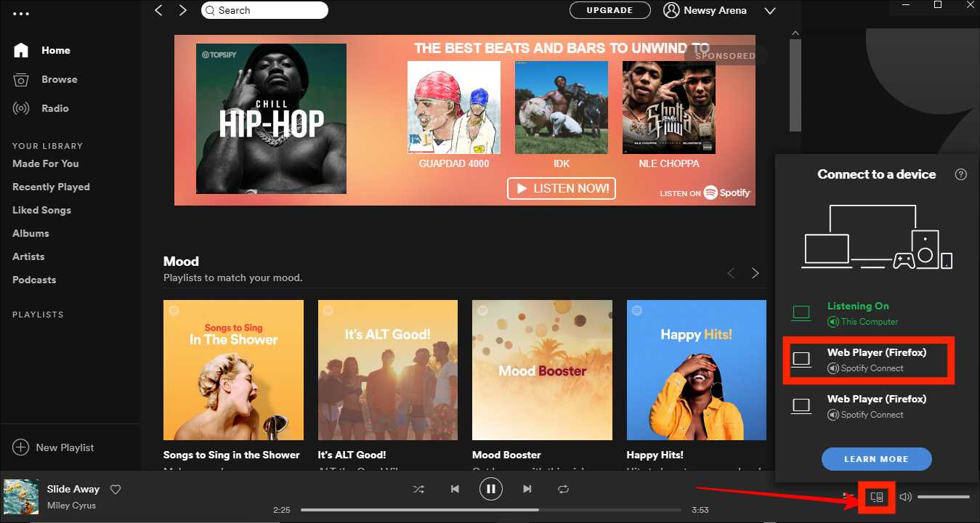Open the Connect to a device icon
Image resolution: width=980 pixels, height=523 pixels.
[x=877, y=498]
